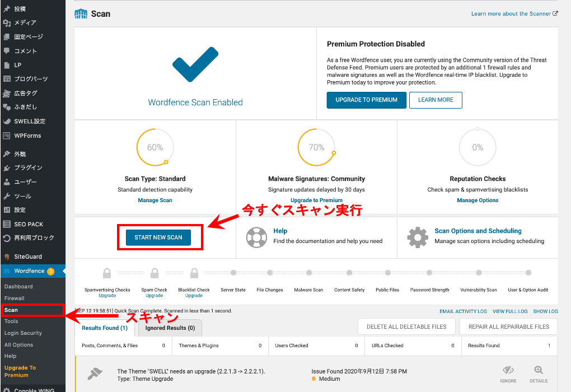Image resolution: width=571 pixels, height=392 pixels.
Task: Click the 0% Reputation Checks progress circle
Action: click(x=478, y=147)
